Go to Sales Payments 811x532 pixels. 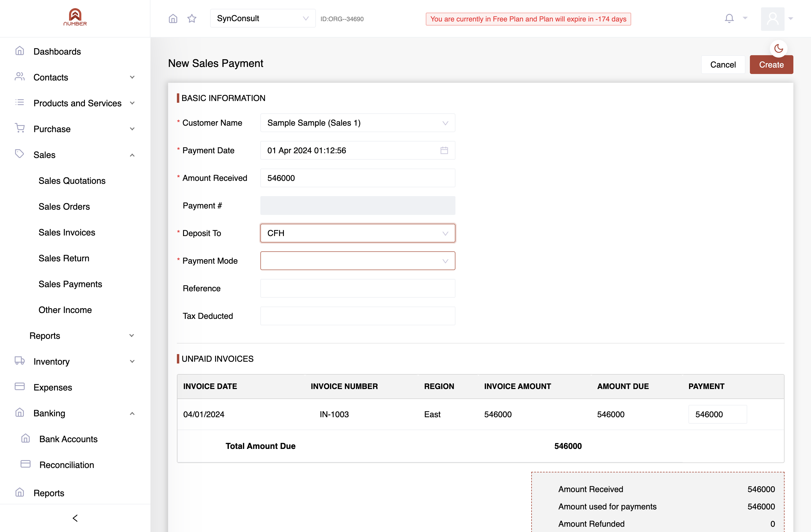pos(70,284)
